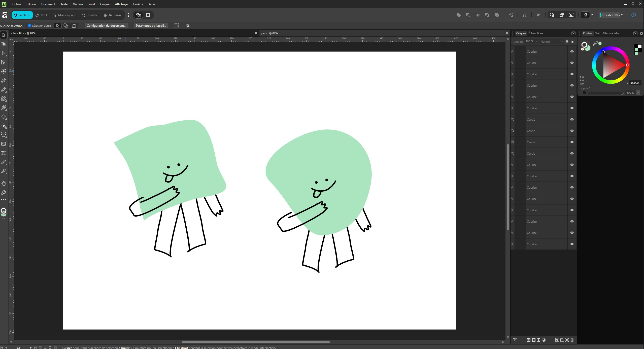Open the color opacity percentage dropdown
This screenshot has height=349, width=644.
[638, 93]
